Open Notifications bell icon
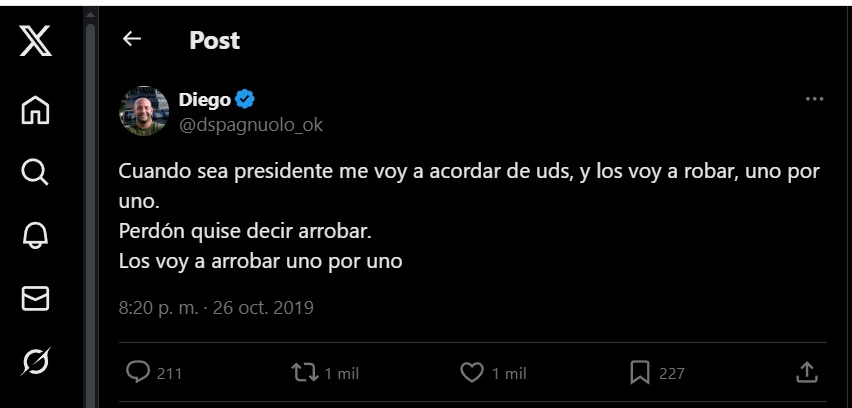The image size is (852, 408). (x=35, y=236)
